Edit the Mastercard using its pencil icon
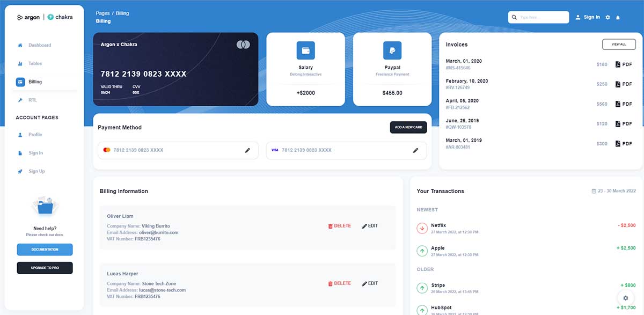This screenshot has width=644, height=315. (x=247, y=150)
